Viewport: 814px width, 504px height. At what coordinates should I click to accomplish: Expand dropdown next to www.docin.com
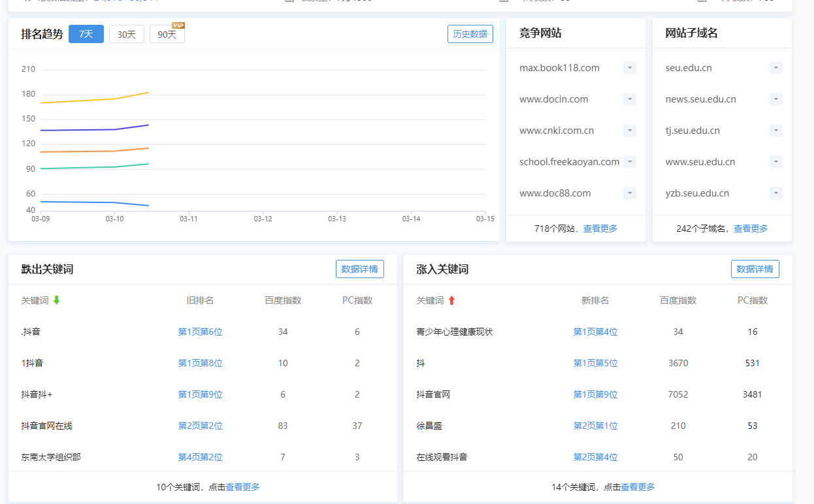click(630, 99)
